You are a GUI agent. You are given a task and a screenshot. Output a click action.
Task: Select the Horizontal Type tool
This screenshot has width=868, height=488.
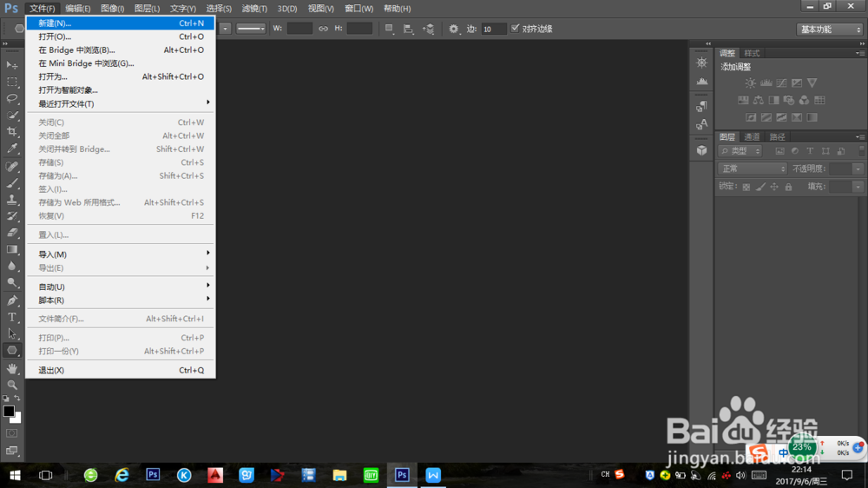pos(11,318)
